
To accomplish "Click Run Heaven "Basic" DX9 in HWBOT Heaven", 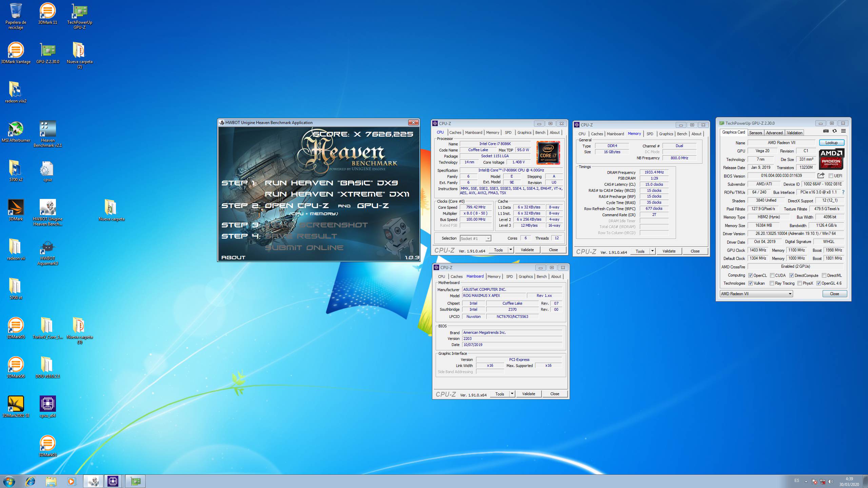I will [x=331, y=183].
